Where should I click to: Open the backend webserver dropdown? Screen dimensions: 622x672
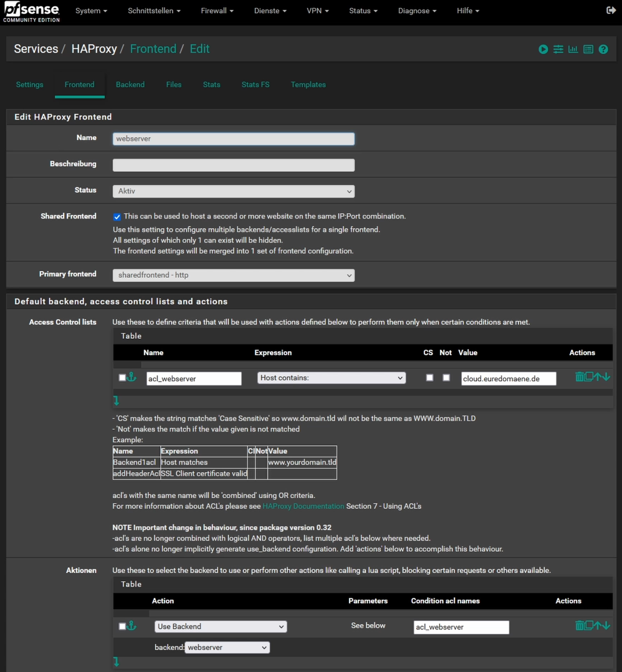[227, 647]
